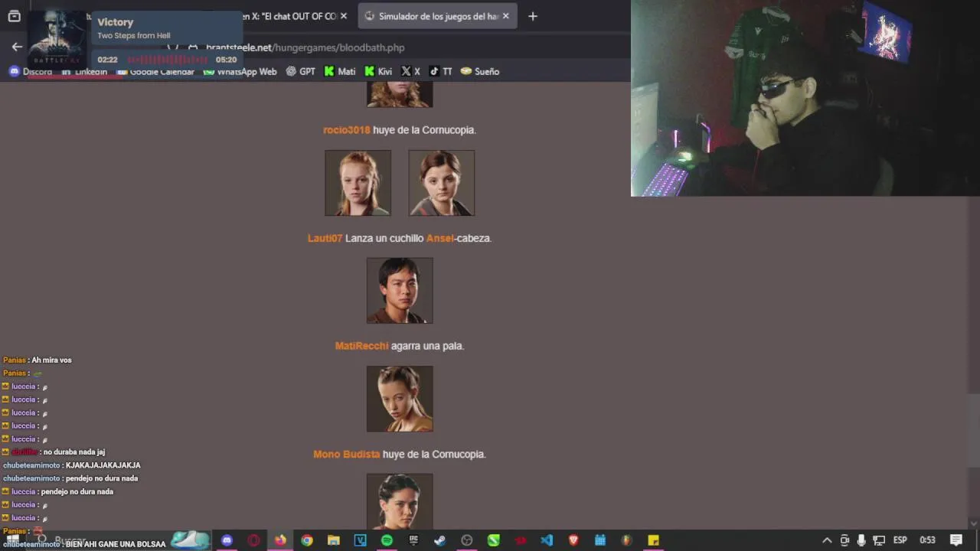Close the "El chat OUT OF CO" tab
980x551 pixels.
[x=343, y=16]
